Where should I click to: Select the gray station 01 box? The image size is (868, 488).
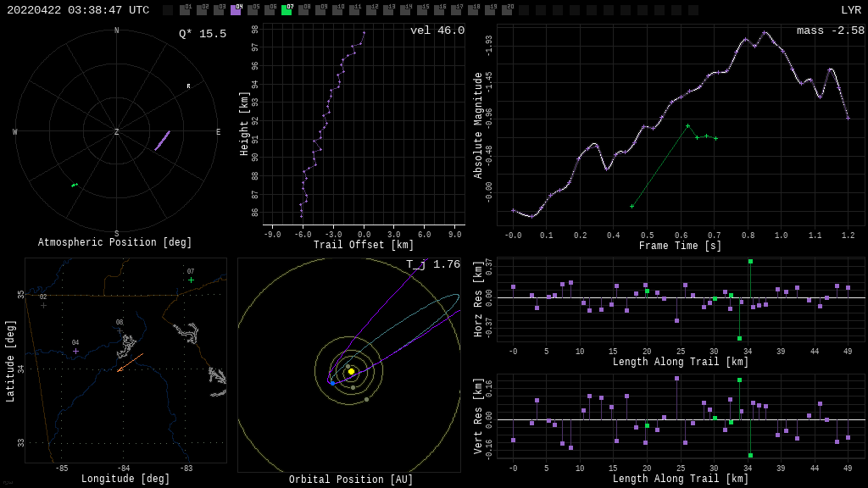pyautogui.click(x=185, y=10)
